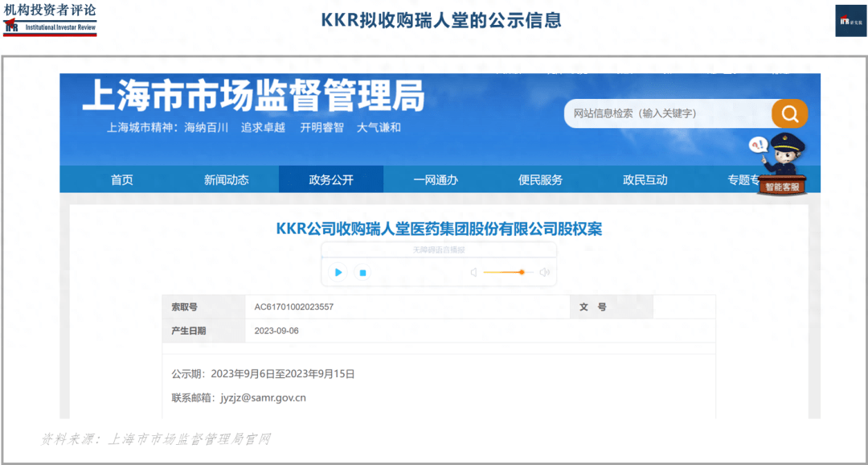Click the dark logo badge at top right
The height and width of the screenshot is (465, 868).
850,21
